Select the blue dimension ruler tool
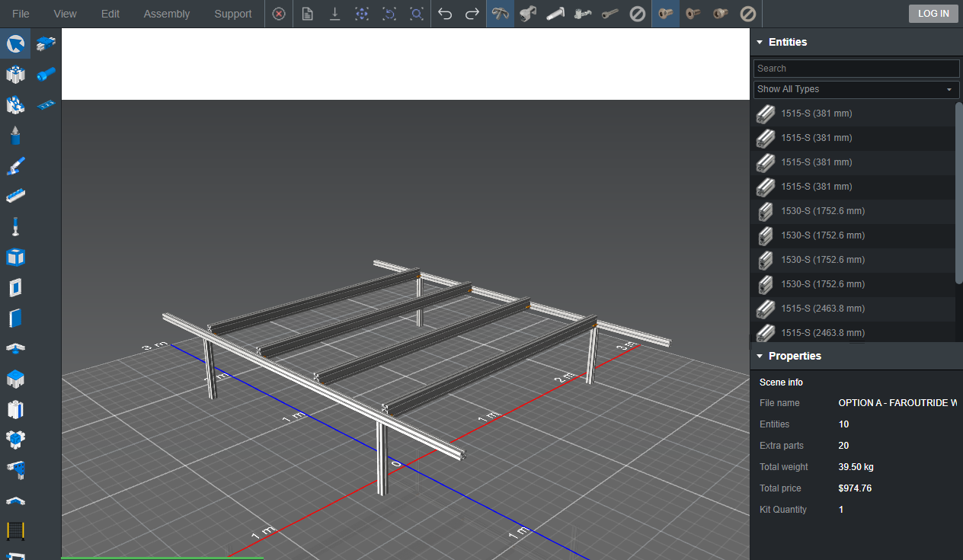963x560 pixels. pyautogui.click(x=46, y=104)
